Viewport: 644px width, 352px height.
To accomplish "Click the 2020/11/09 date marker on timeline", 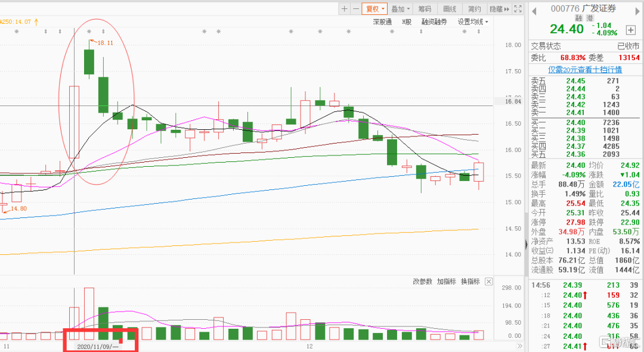I will click(97, 345).
